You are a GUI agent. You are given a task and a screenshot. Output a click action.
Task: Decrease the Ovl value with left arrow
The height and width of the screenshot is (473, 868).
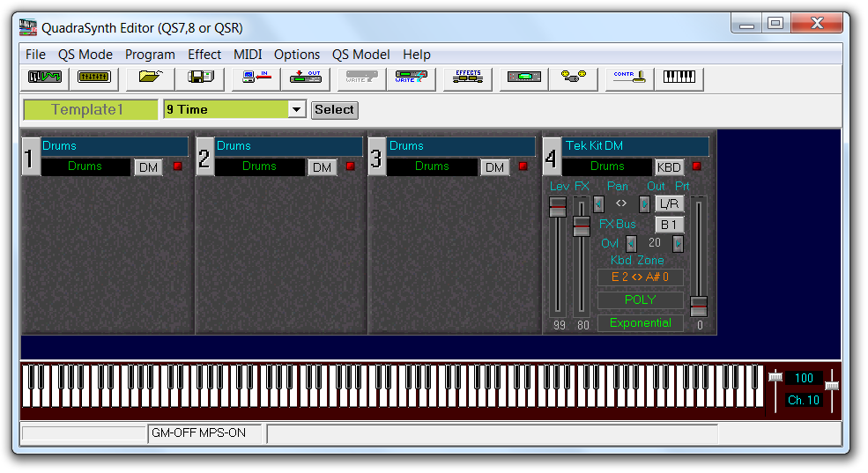(631, 244)
